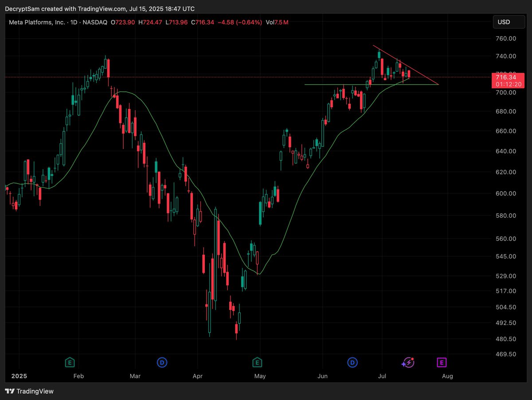The image size is (532, 400).
Task: Click the Meta Platforms, Inc. symbol title
Action: point(36,22)
